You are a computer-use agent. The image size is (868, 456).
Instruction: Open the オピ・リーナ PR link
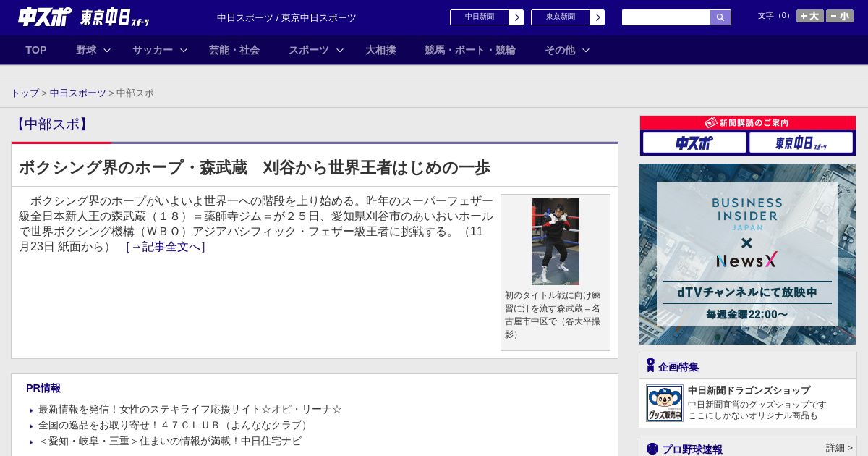[190, 410]
